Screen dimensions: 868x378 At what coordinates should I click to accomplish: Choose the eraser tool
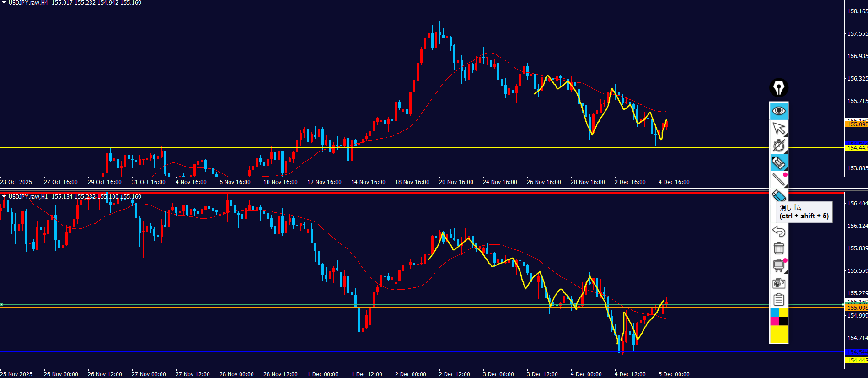coord(778,196)
